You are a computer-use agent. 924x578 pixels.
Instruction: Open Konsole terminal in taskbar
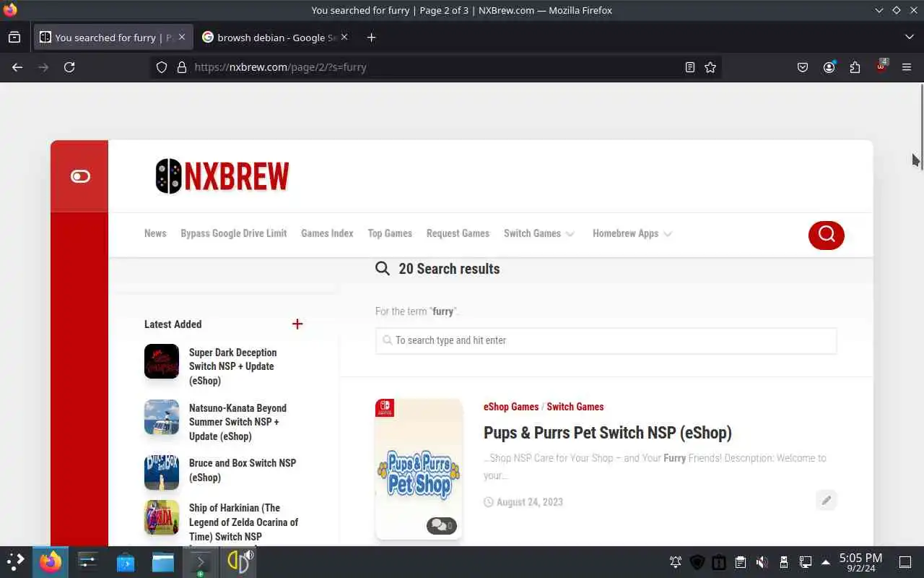[x=201, y=562]
